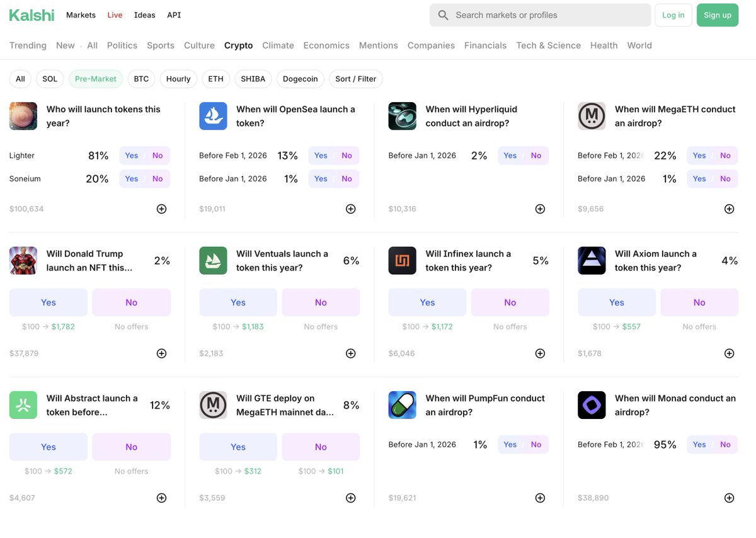
Task: Select the Dogecoin filter chip
Action: pyautogui.click(x=301, y=79)
